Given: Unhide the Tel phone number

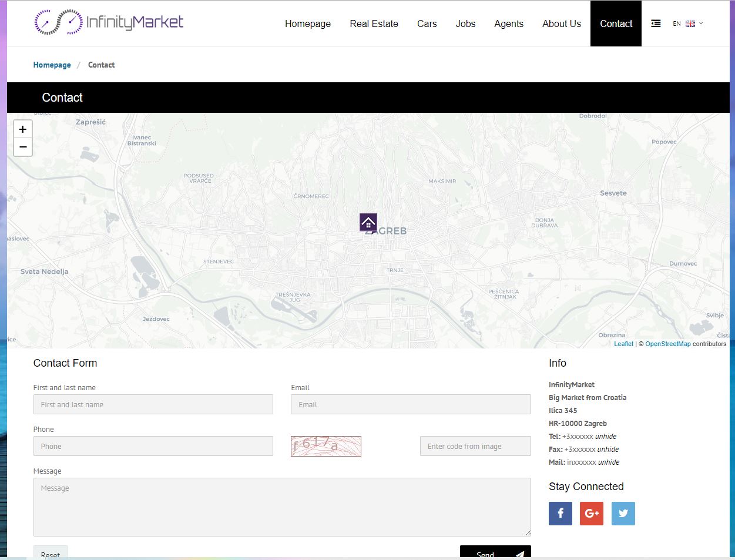Looking at the screenshot, I should click(x=606, y=437).
